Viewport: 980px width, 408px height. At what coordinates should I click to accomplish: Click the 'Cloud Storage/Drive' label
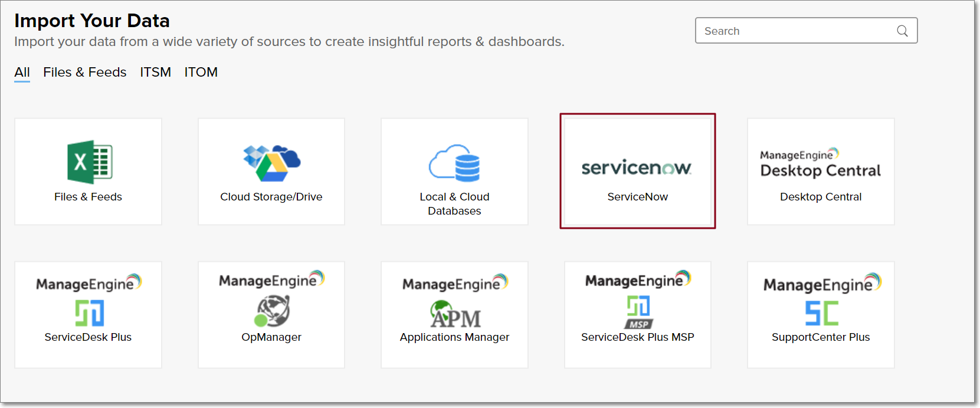(x=271, y=197)
